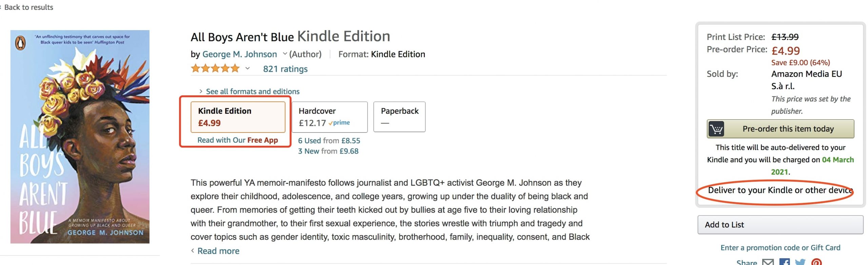
Task: Open the star ratings breakdown chevron
Action: click(248, 68)
